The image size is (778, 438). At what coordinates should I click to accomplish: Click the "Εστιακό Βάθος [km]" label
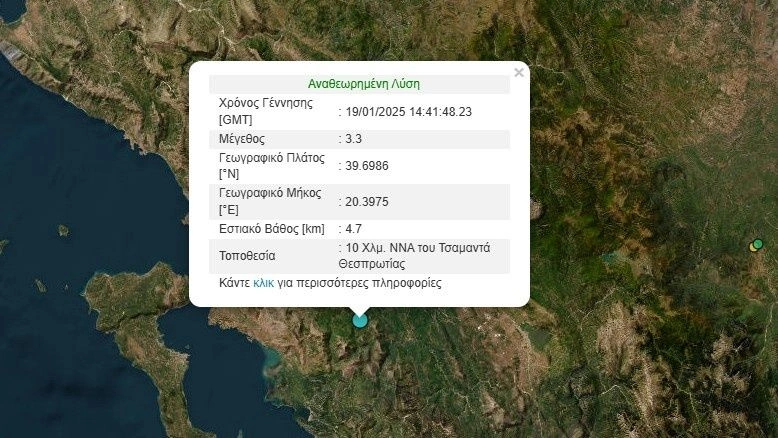point(272,229)
